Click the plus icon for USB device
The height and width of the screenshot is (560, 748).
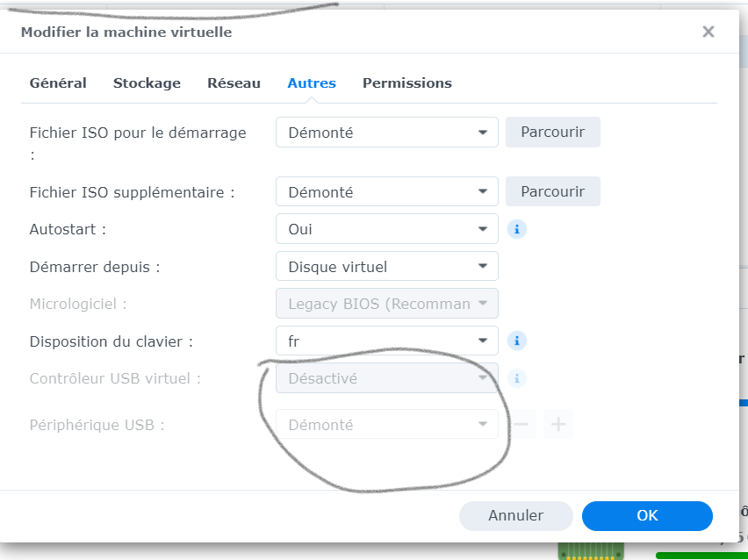click(x=557, y=425)
